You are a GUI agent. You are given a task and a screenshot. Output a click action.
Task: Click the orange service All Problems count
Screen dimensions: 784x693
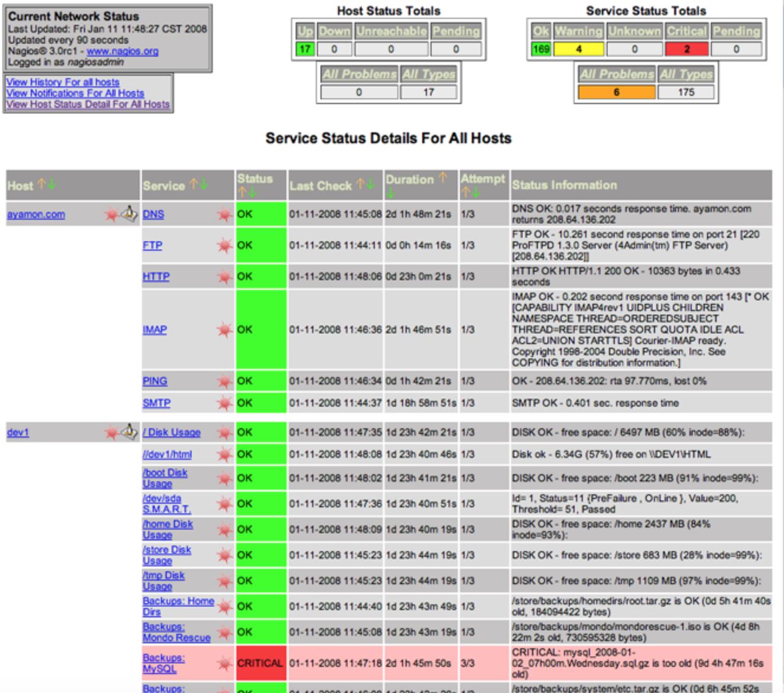click(x=616, y=92)
